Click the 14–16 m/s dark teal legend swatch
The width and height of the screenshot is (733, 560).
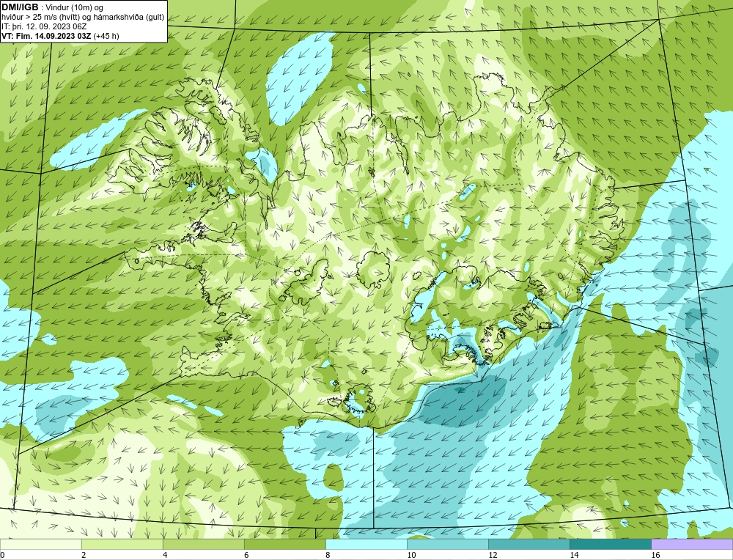[x=610, y=544]
